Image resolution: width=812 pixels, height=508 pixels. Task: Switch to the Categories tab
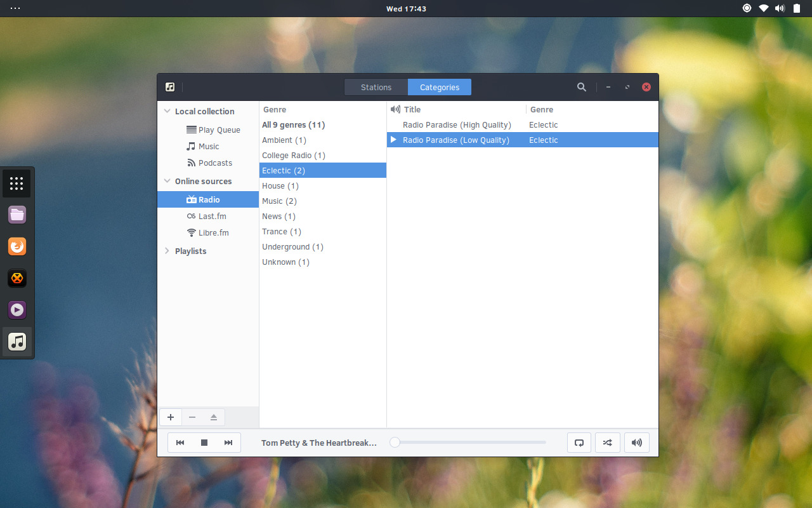coord(440,87)
